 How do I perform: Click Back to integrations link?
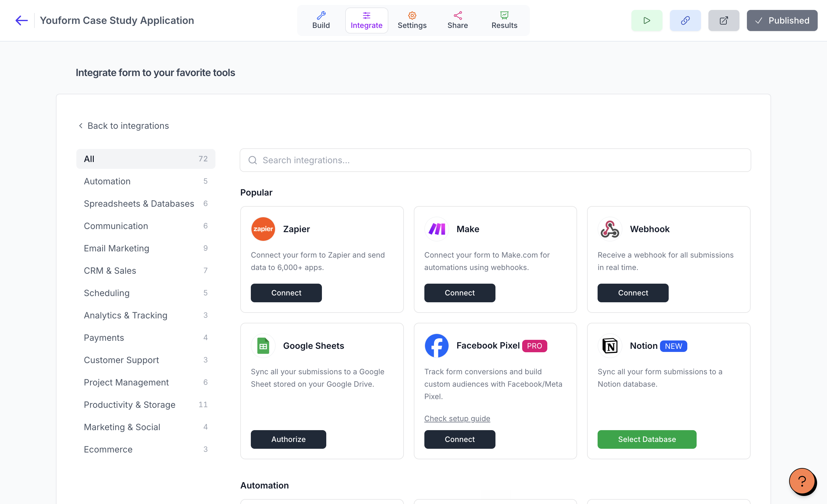click(x=124, y=125)
